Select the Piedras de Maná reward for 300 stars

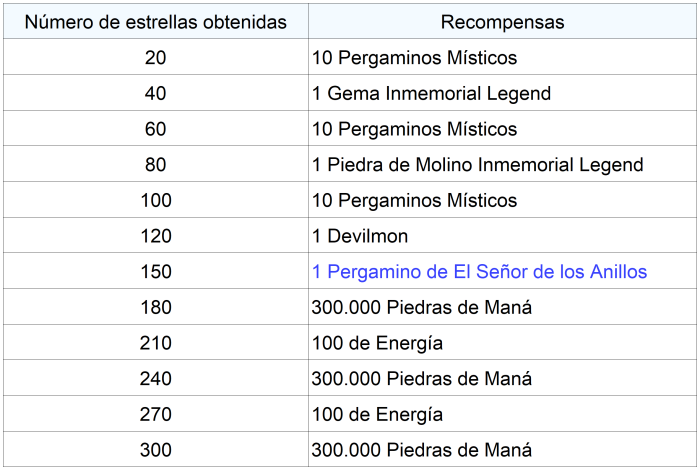421,450
